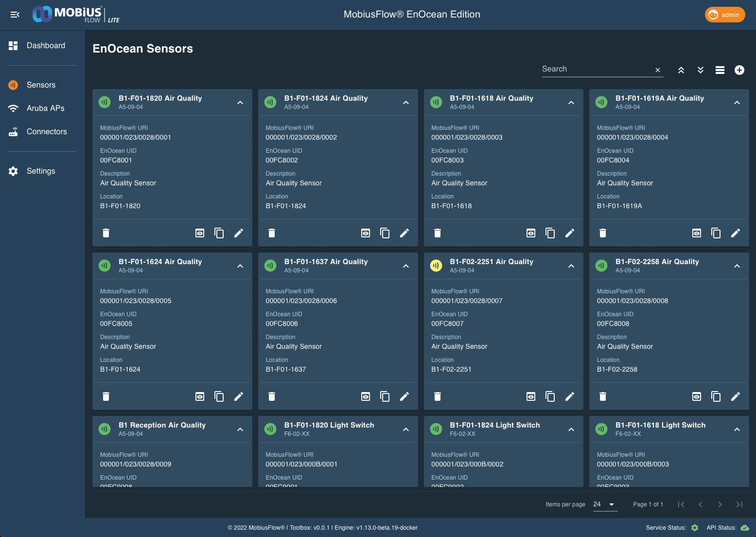Add a new EnOcean sensor with the plus icon
756x537 pixels.
coord(739,70)
